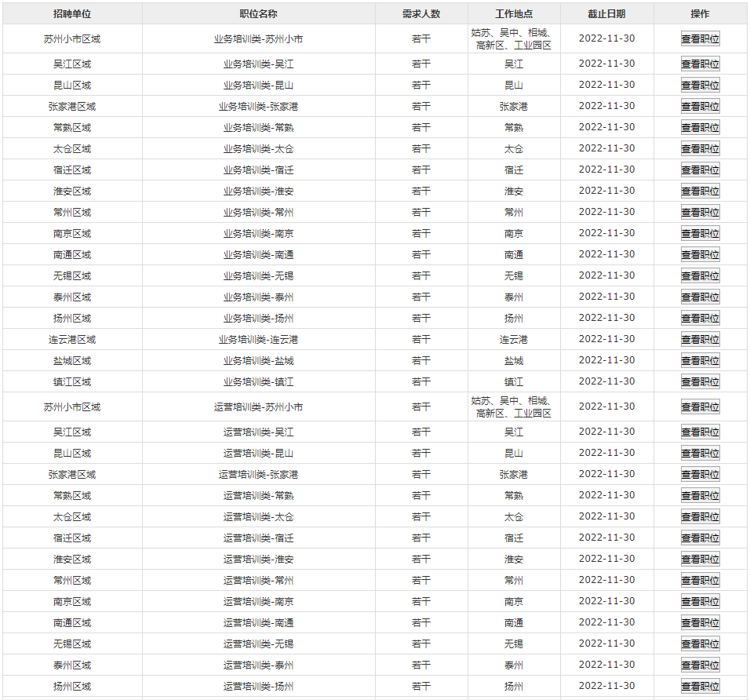
Task: Click the 工作地点 column header
Action: coord(514,14)
